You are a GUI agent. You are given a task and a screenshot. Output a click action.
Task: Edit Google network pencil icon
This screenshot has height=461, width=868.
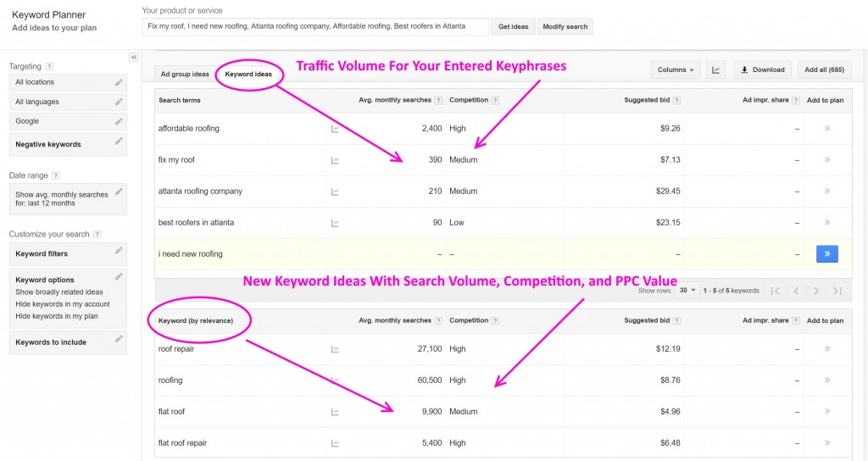[119, 121]
